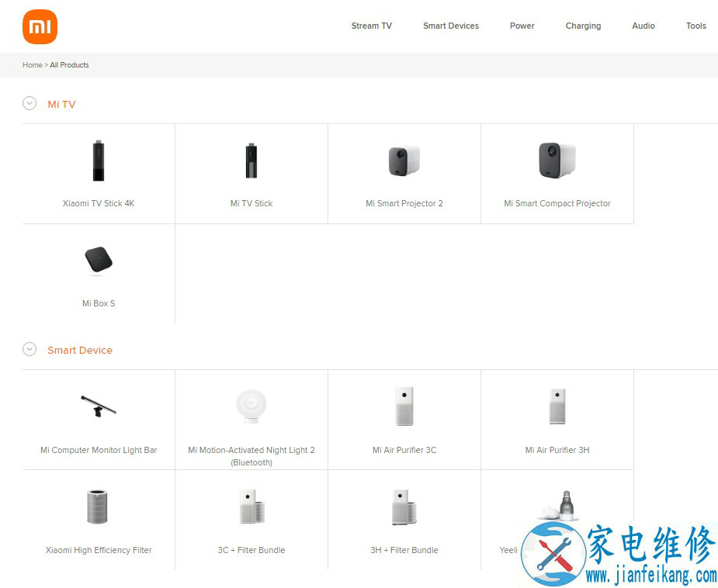Click All Products breadcrumb
Image resolution: width=718 pixels, height=588 pixels.
pos(69,65)
